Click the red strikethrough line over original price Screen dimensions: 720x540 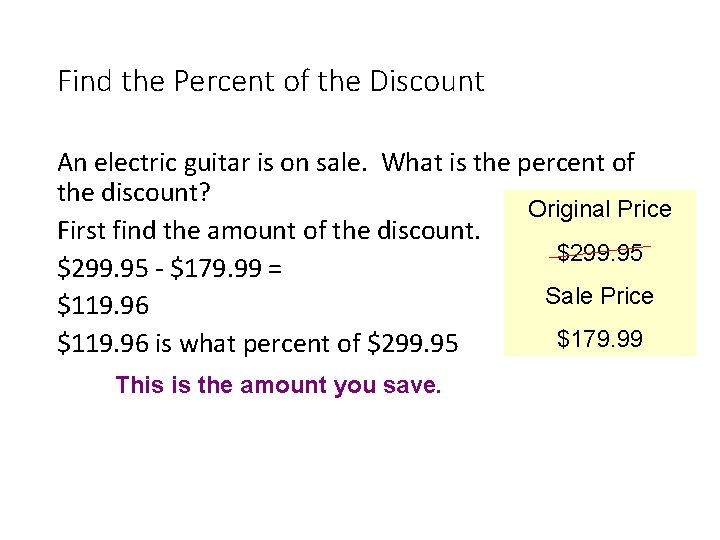(600, 252)
